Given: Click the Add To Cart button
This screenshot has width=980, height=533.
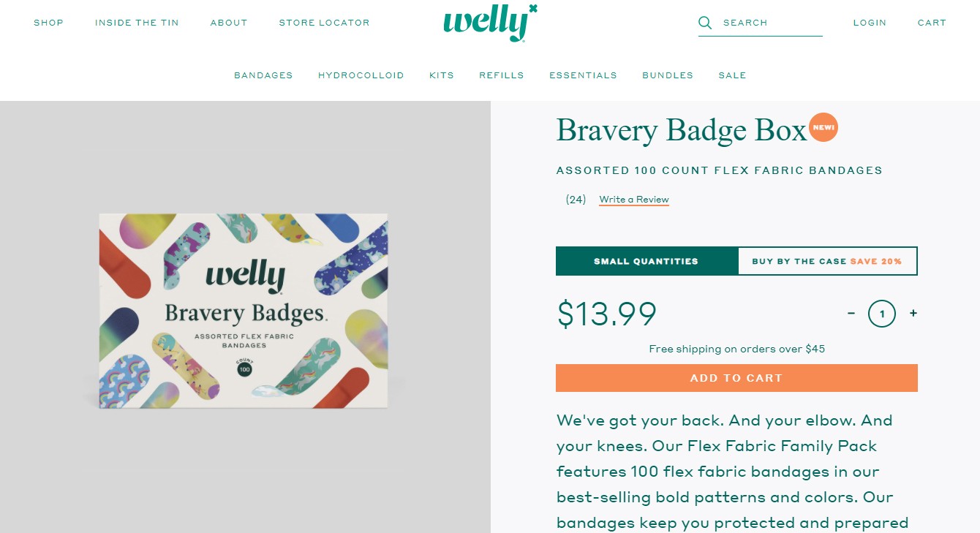Looking at the screenshot, I should point(736,378).
